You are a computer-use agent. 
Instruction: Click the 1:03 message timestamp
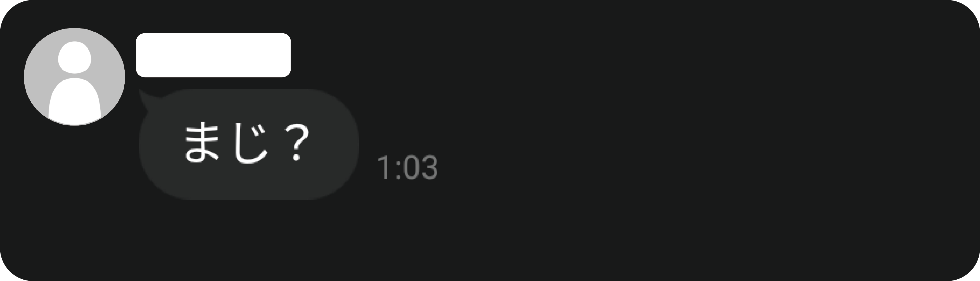(407, 167)
